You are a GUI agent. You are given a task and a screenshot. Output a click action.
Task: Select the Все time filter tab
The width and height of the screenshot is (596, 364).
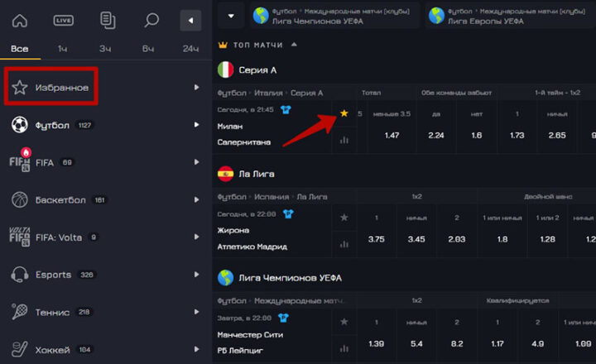(19, 49)
